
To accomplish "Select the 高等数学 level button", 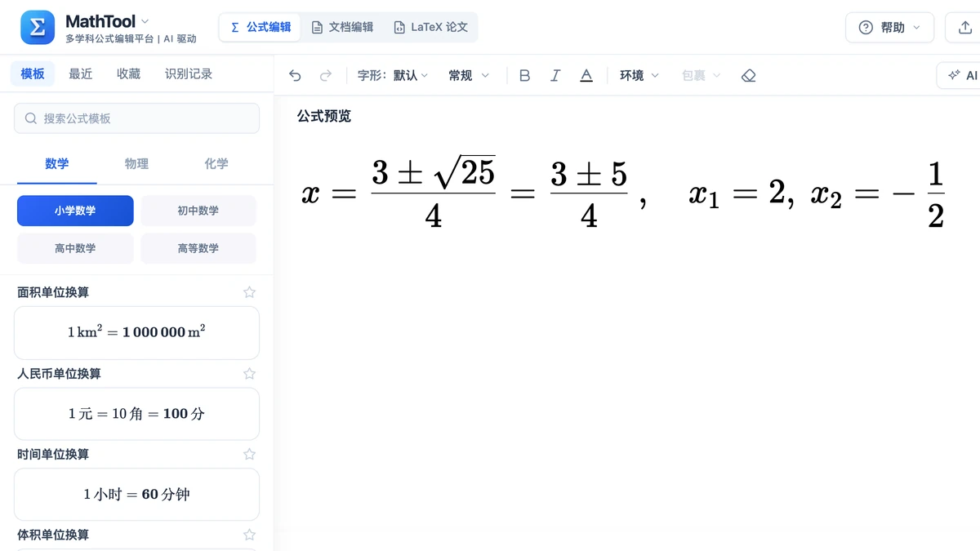I will point(198,248).
